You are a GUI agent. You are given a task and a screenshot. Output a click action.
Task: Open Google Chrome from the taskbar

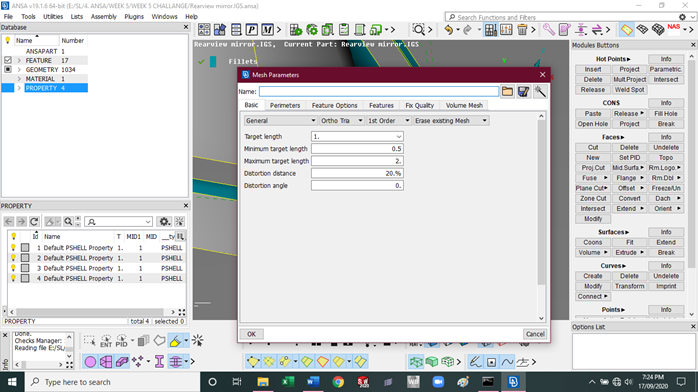(x=338, y=382)
